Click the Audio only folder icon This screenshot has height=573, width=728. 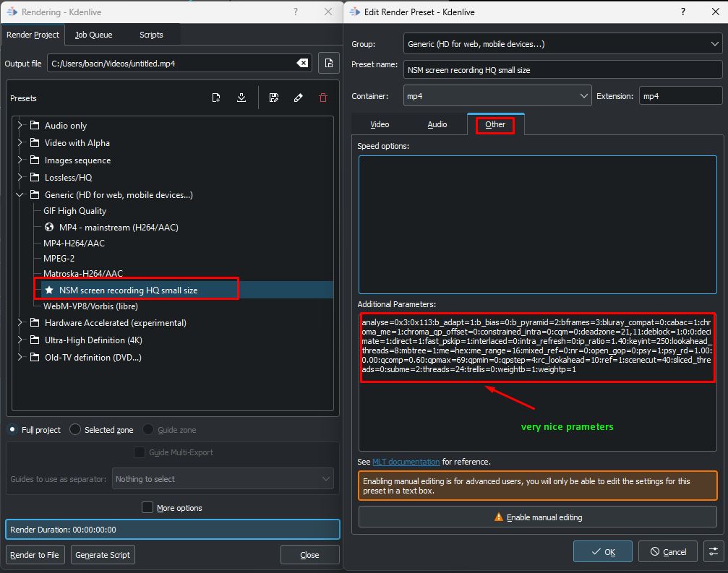tap(35, 125)
